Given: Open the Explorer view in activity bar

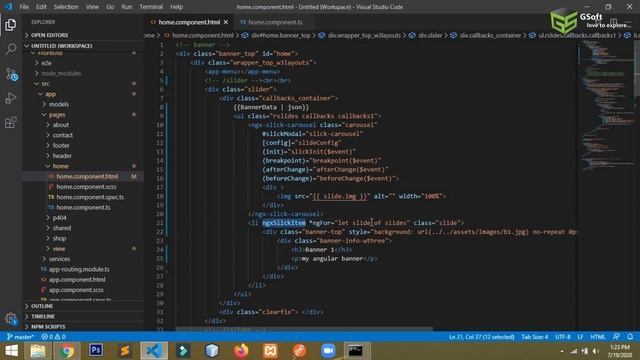Looking at the screenshot, I should click(11, 25).
